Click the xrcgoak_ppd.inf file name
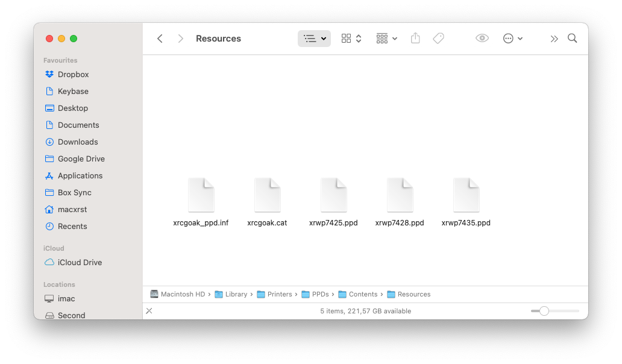Image resolution: width=622 pixels, height=364 pixels. click(x=201, y=223)
